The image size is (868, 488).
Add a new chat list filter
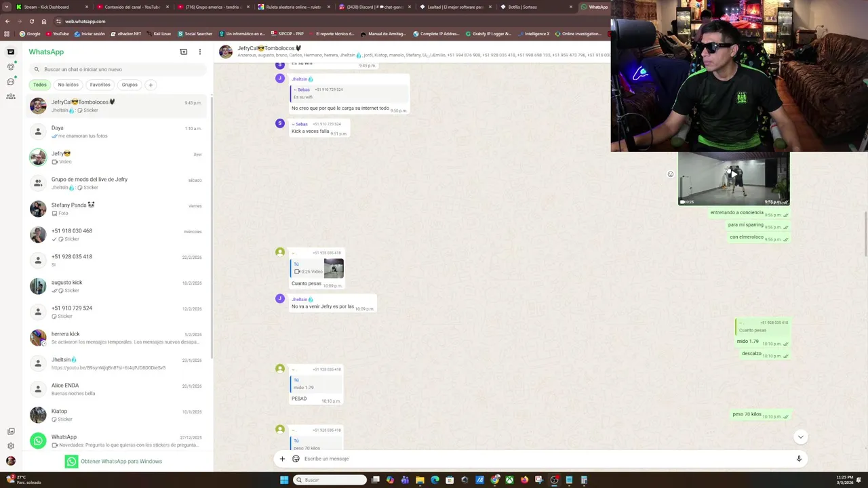pyautogui.click(x=151, y=85)
